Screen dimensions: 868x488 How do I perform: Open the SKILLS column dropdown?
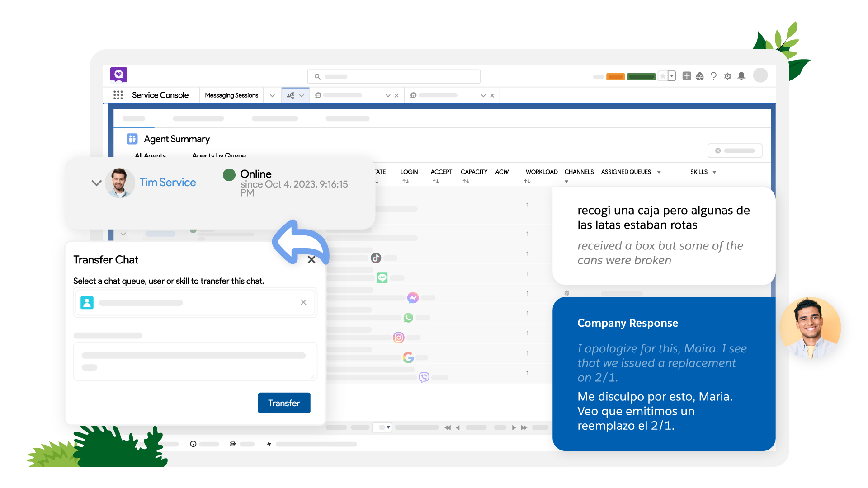tap(715, 172)
